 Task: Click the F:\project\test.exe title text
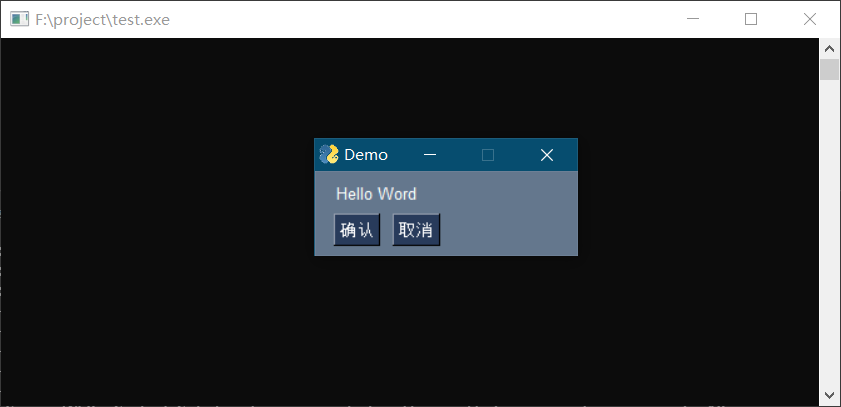coord(102,20)
